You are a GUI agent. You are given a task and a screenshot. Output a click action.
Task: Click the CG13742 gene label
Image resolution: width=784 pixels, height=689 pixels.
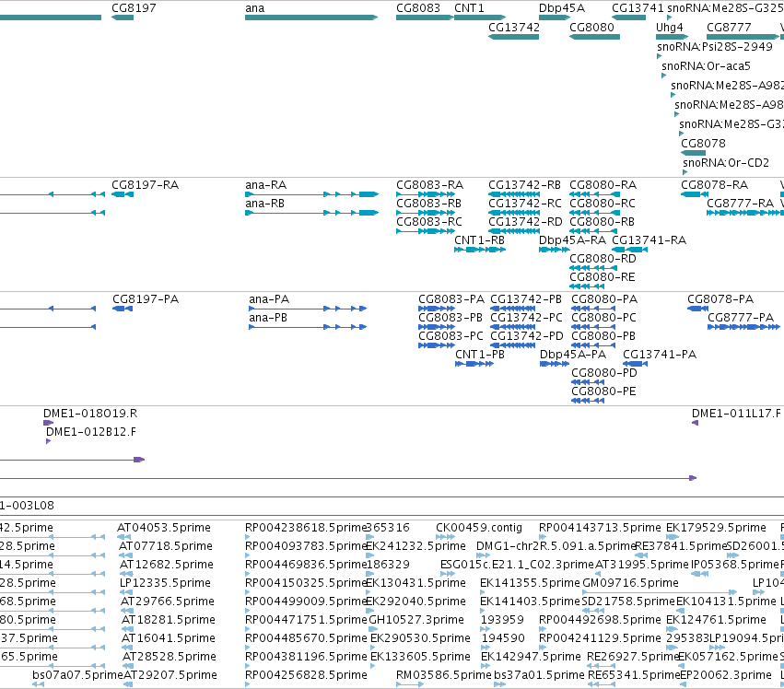pyautogui.click(x=514, y=28)
